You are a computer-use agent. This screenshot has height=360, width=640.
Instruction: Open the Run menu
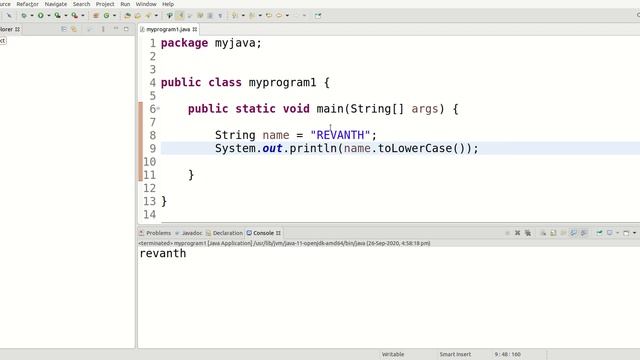tap(125, 4)
